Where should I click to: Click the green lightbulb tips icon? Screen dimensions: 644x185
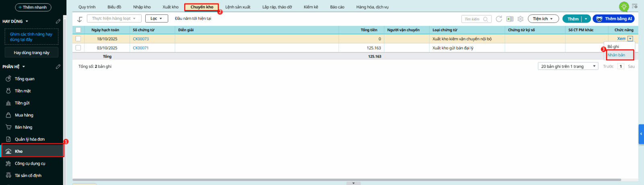point(624,6)
